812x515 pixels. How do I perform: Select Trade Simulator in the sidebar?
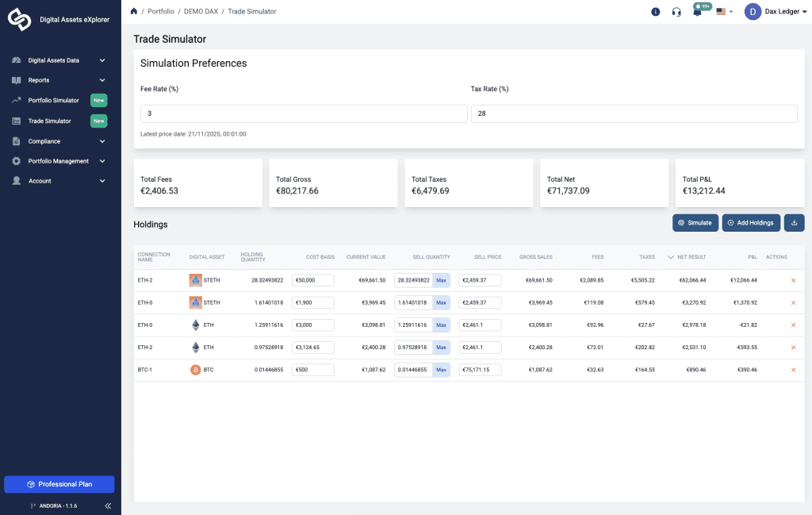(x=49, y=121)
